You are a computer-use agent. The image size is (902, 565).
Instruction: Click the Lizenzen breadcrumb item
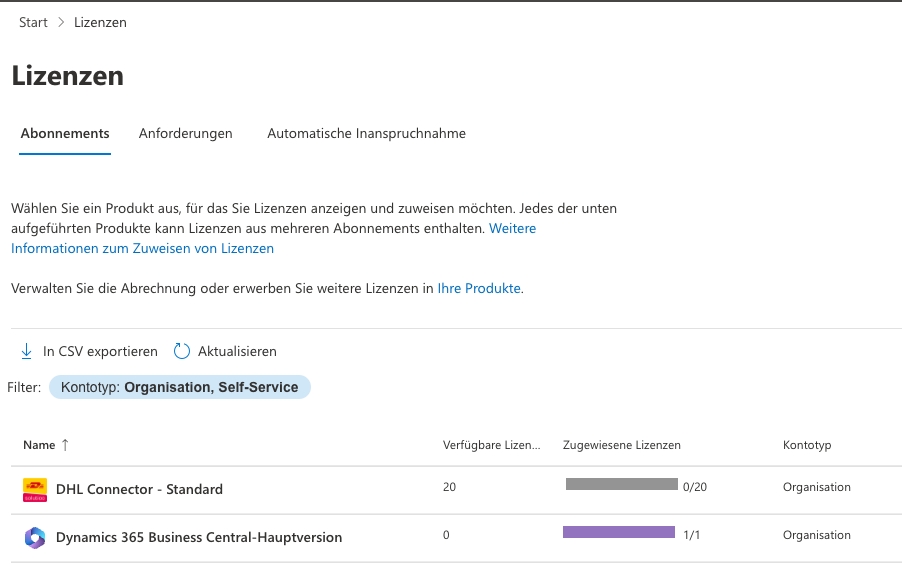tap(100, 22)
